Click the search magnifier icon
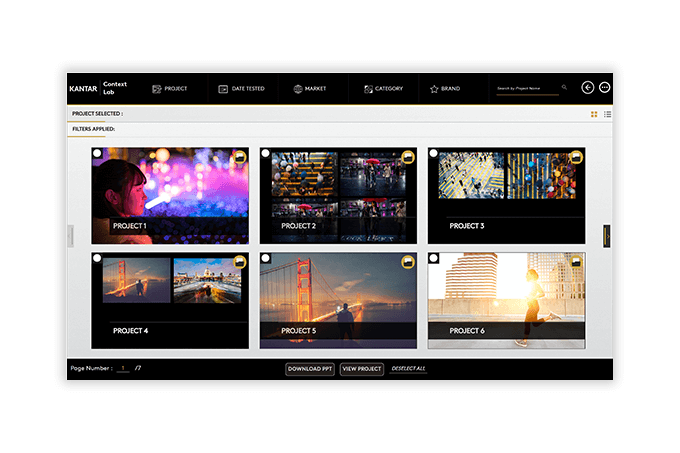This screenshot has width=680, height=453. pyautogui.click(x=564, y=88)
